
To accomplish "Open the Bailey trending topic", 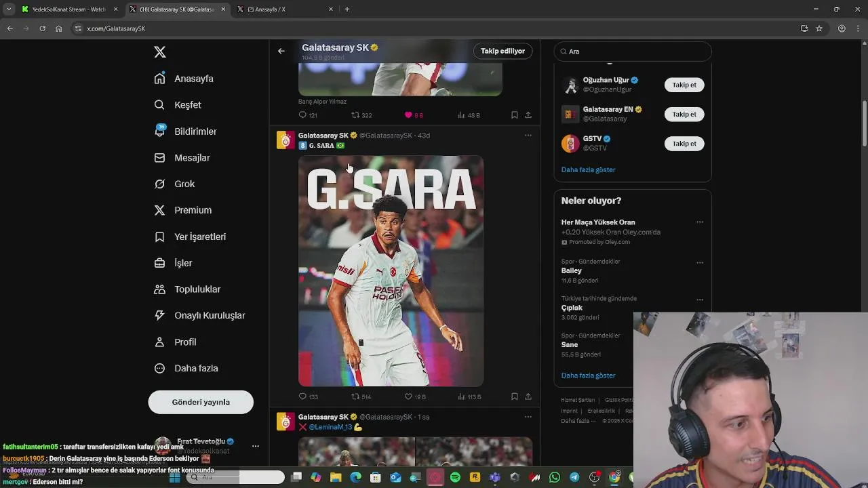I will click(x=572, y=270).
